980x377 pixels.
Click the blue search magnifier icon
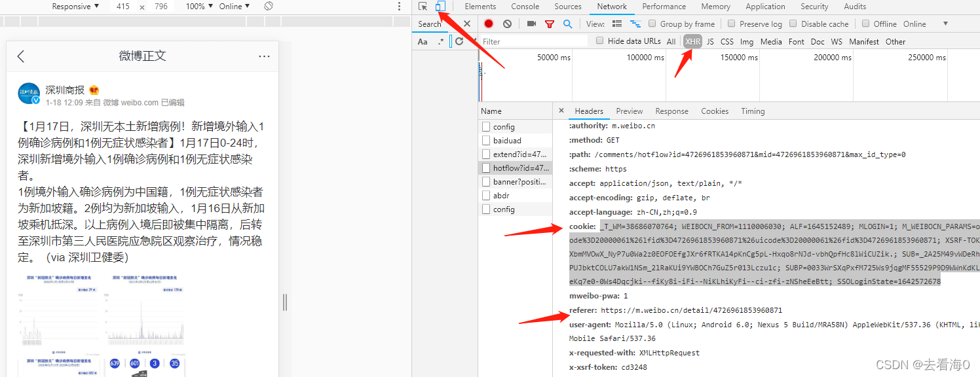pos(567,24)
